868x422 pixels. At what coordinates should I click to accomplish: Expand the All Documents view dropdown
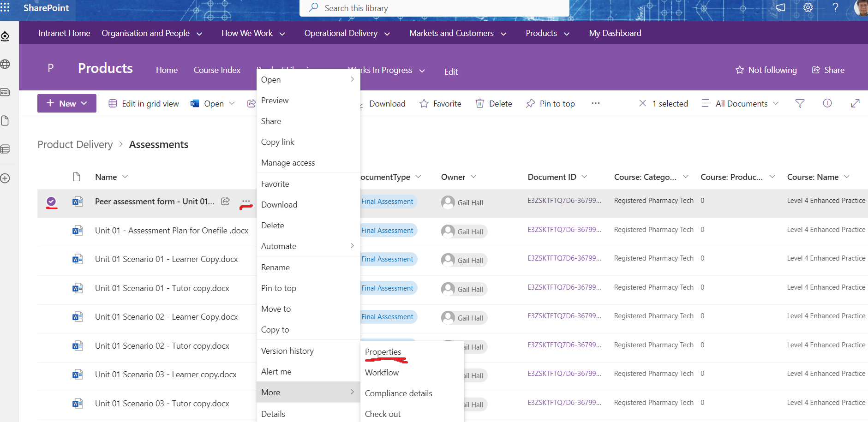pos(741,104)
